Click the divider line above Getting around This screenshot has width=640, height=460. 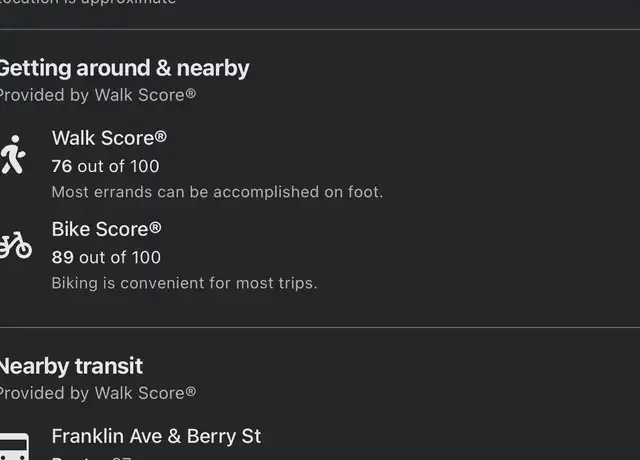pyautogui.click(x=320, y=29)
